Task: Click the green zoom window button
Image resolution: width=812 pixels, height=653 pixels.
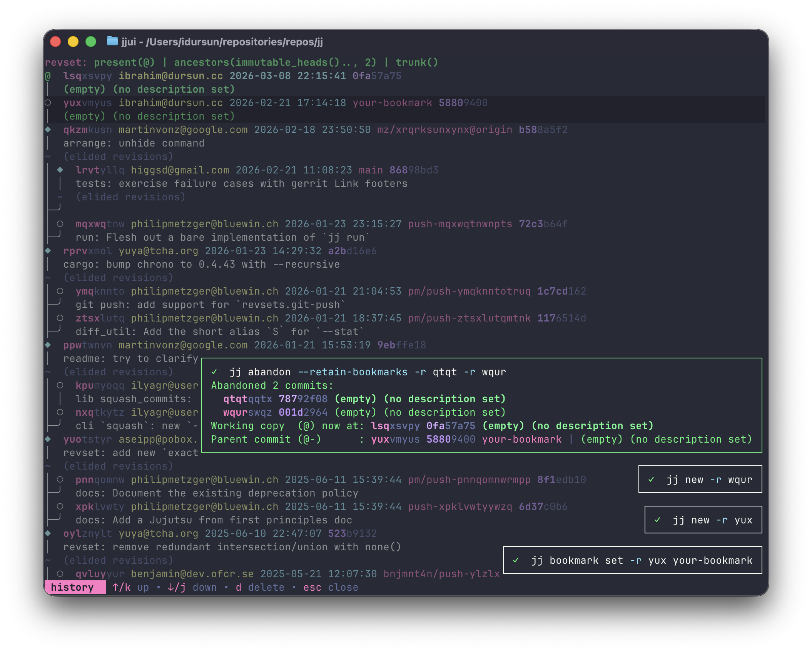Action: [91, 42]
